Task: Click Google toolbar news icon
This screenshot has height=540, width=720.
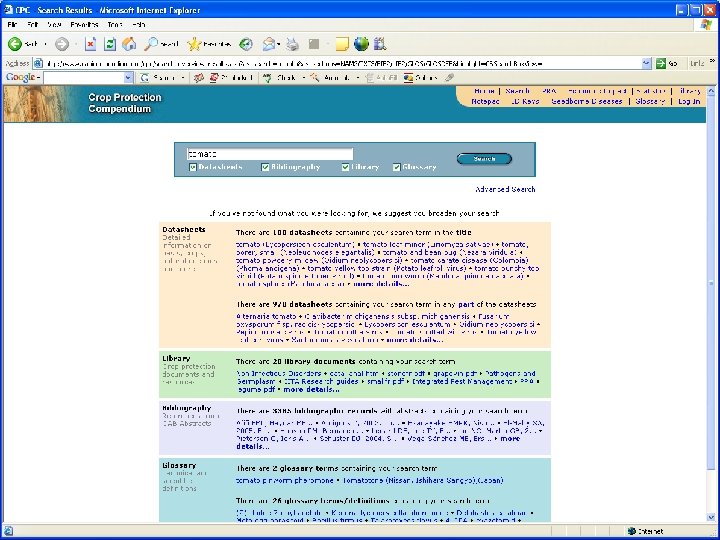Action: point(199,78)
